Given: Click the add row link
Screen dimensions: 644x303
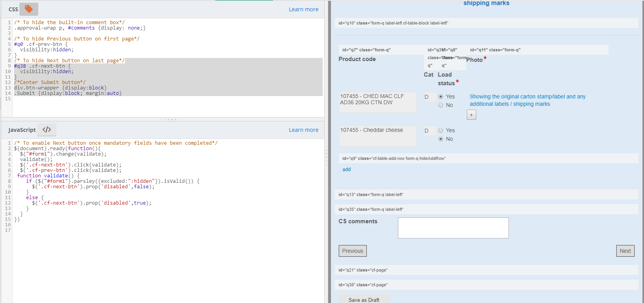Looking at the screenshot, I should pyautogui.click(x=347, y=169).
